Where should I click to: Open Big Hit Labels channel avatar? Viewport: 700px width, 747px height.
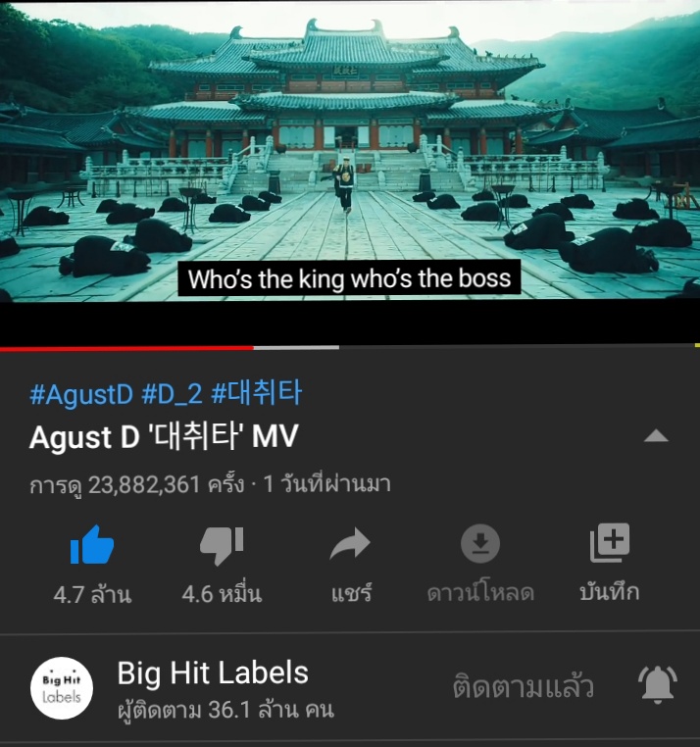(x=62, y=688)
